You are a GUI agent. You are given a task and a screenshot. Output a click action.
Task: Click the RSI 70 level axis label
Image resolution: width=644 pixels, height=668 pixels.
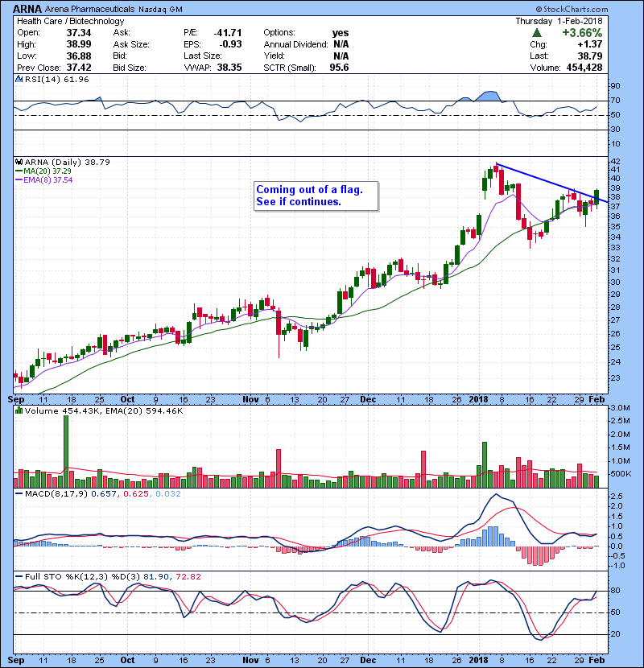pyautogui.click(x=616, y=101)
